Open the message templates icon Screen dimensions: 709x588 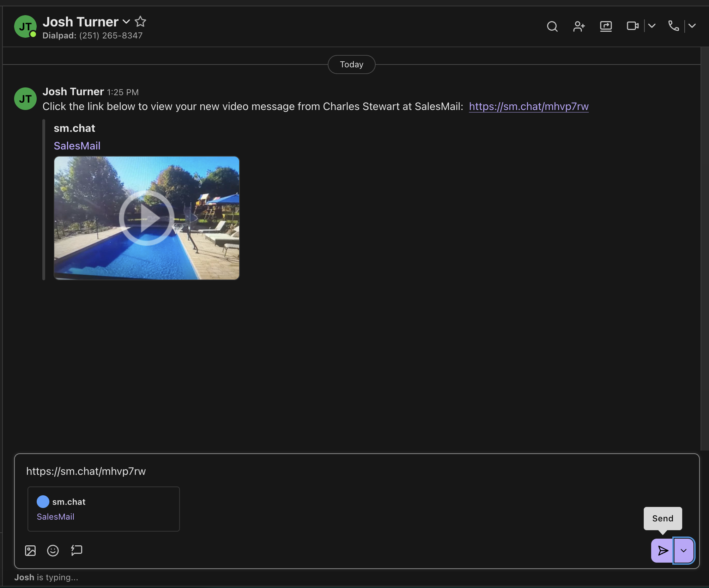click(x=77, y=550)
